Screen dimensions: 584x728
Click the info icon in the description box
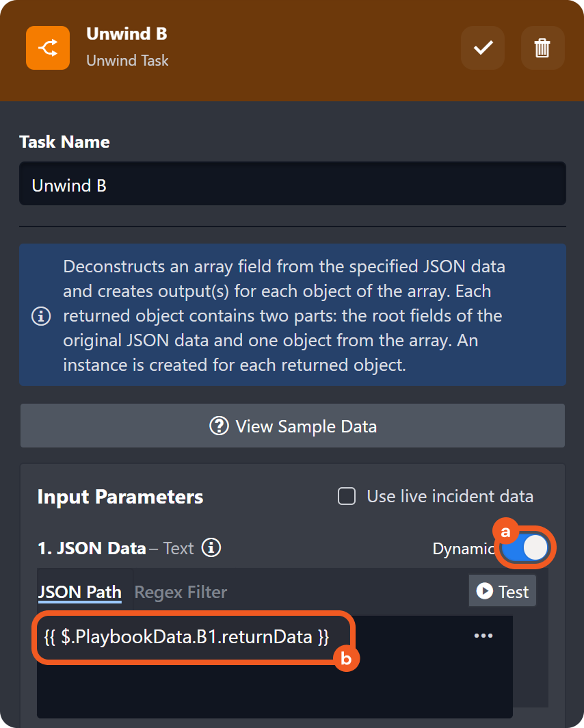(x=42, y=316)
